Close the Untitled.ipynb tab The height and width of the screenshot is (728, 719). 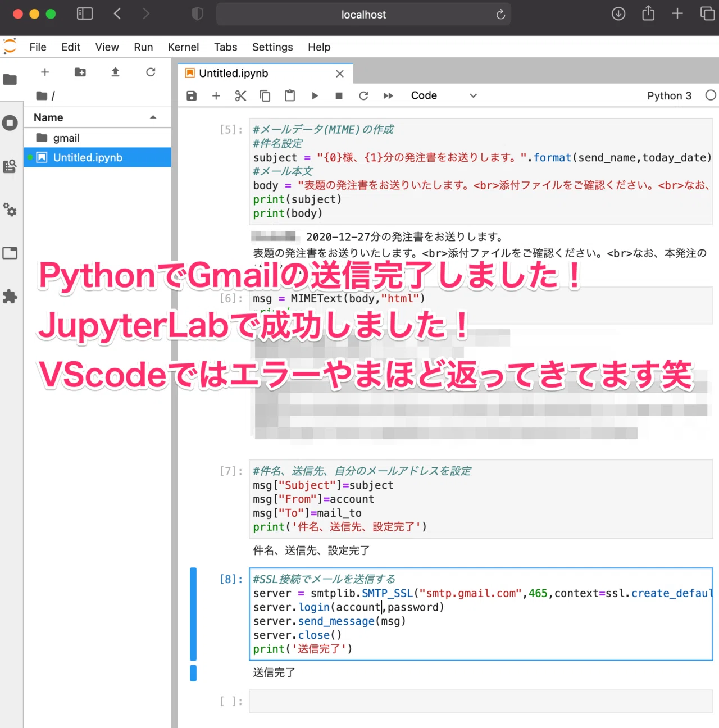click(340, 74)
